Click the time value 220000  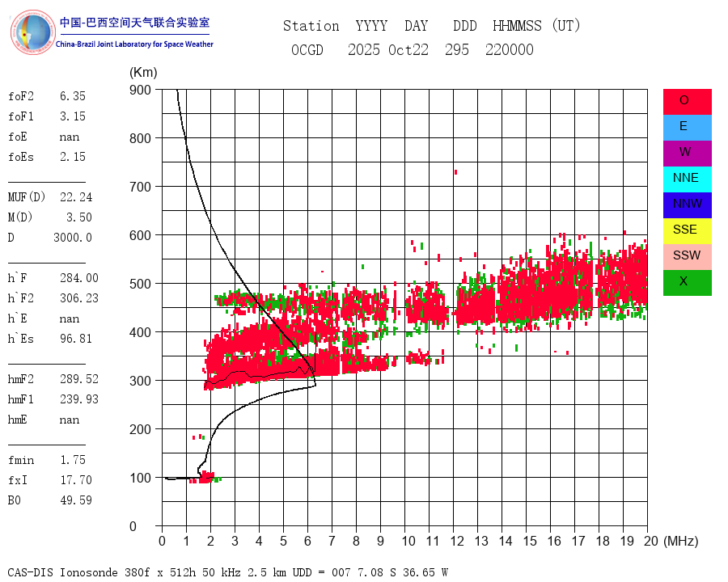pyautogui.click(x=510, y=49)
